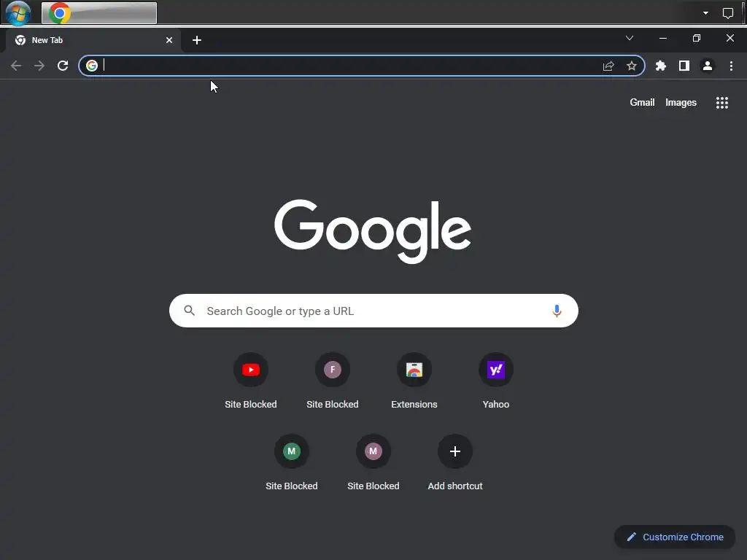This screenshot has width=747, height=560.
Task: Open the Windows Start orb
Action: click(18, 12)
